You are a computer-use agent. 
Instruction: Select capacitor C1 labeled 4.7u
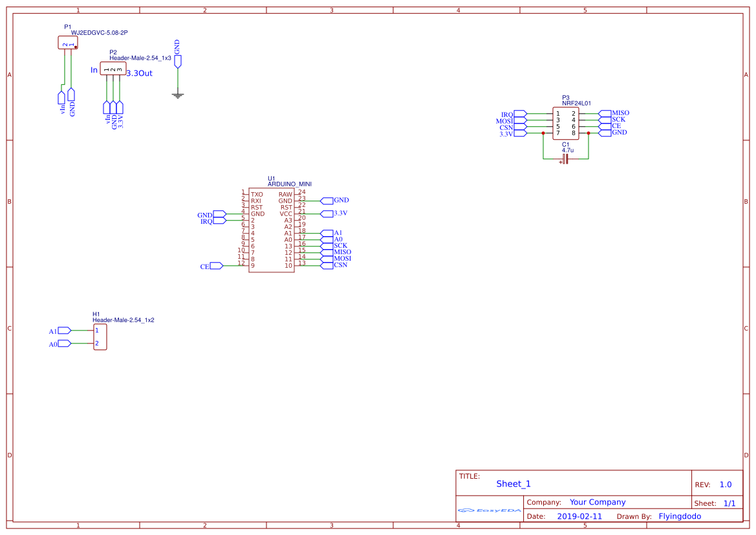(566, 157)
